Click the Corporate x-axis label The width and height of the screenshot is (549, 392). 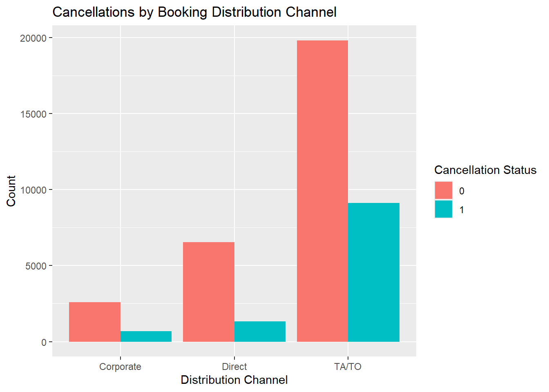click(x=121, y=367)
